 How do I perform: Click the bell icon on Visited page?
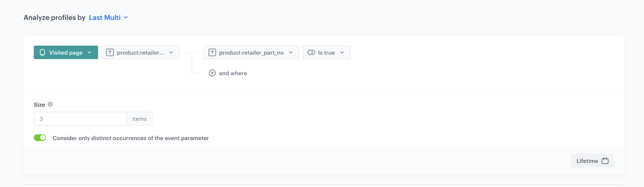[x=42, y=53]
